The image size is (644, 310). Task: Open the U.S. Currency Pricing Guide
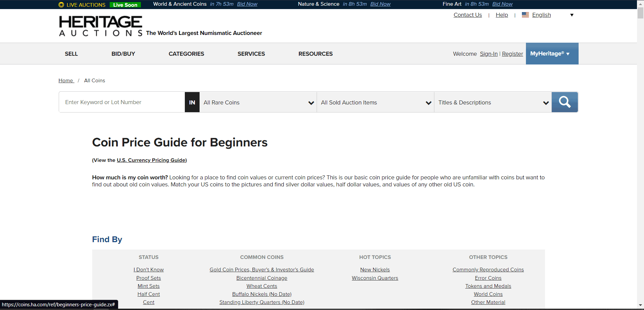(x=151, y=160)
